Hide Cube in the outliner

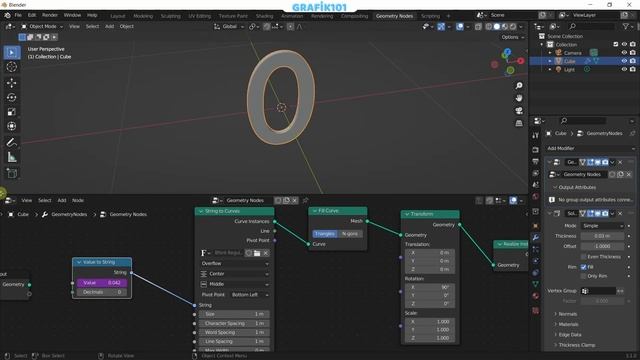(624, 61)
